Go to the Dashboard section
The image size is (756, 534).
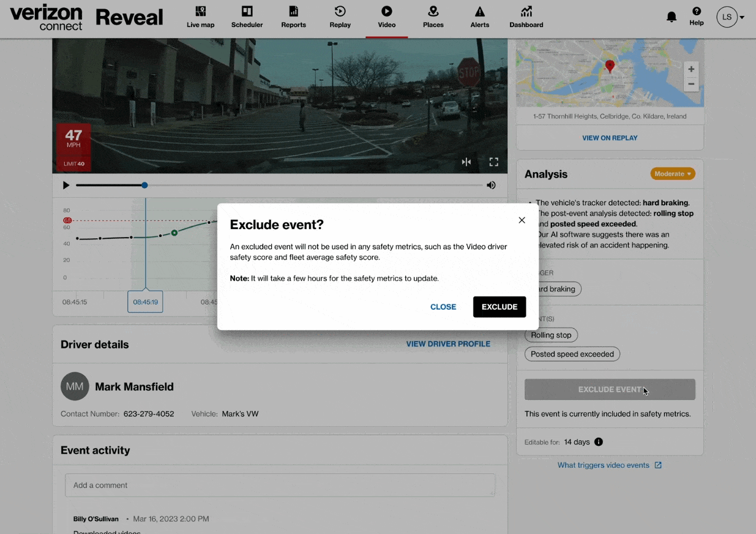tap(526, 17)
